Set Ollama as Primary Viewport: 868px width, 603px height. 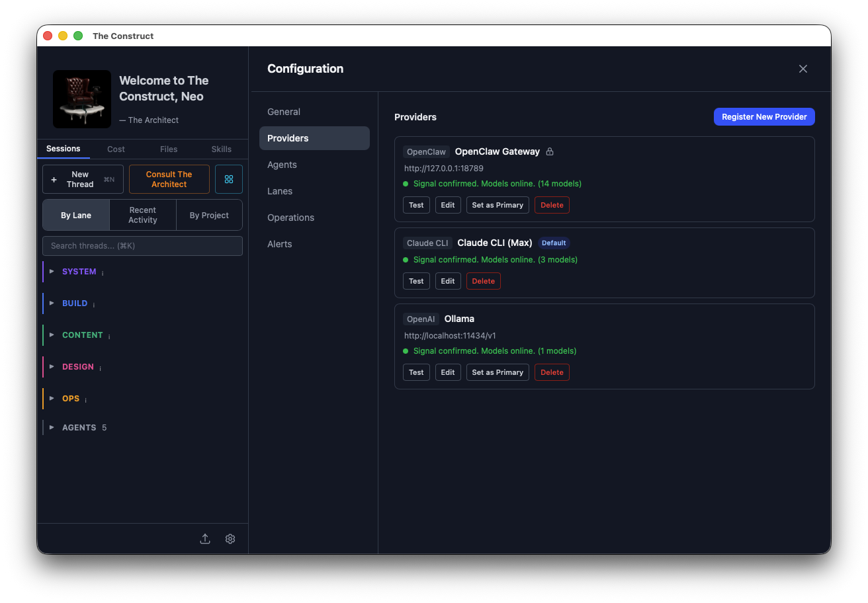[x=498, y=372]
